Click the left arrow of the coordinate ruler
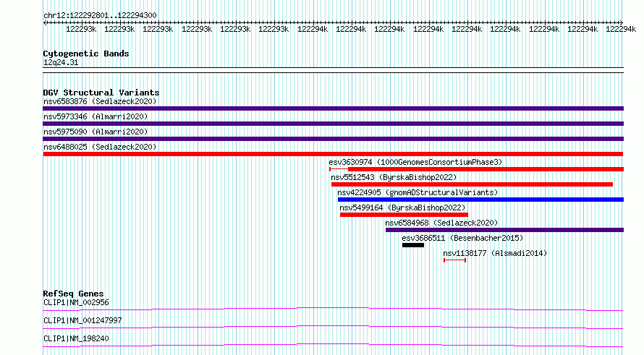The width and height of the screenshot is (644, 355). tap(45, 23)
